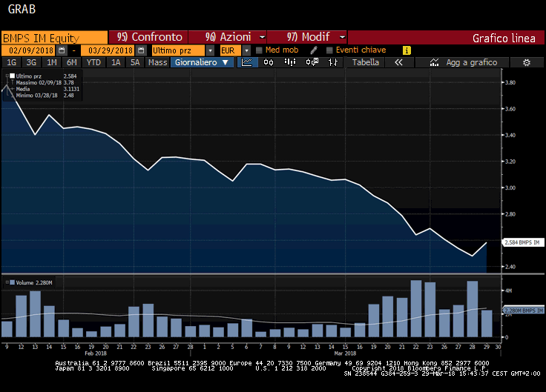The height and width of the screenshot is (392, 546).
Task: Select the YTD time range tab
Action: pyautogui.click(x=93, y=63)
